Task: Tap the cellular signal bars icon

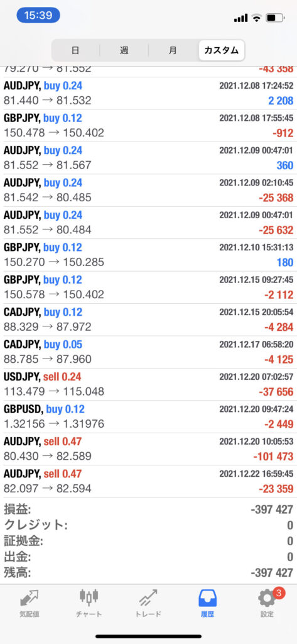Action: coord(240,18)
